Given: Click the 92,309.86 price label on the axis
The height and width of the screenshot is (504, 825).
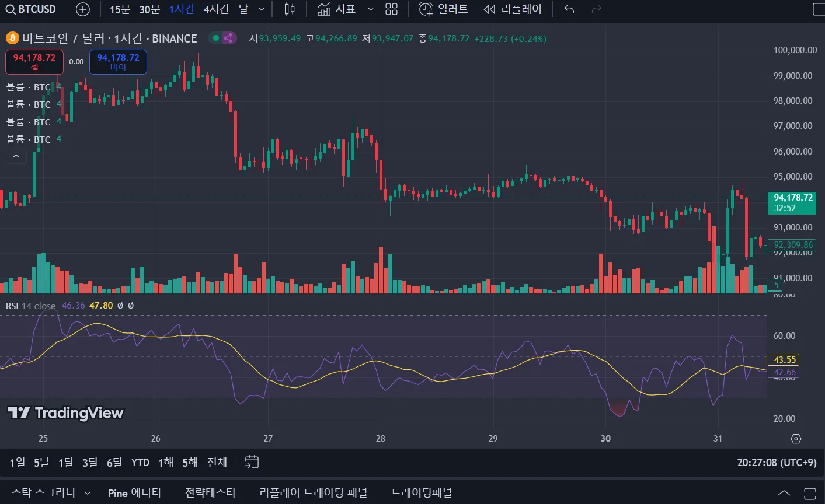Looking at the screenshot, I should 792,245.
